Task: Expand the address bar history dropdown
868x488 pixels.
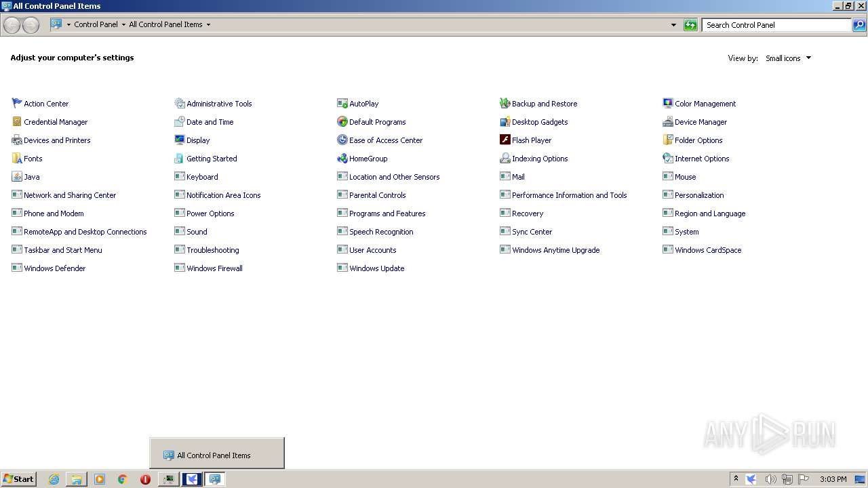Action: (673, 25)
